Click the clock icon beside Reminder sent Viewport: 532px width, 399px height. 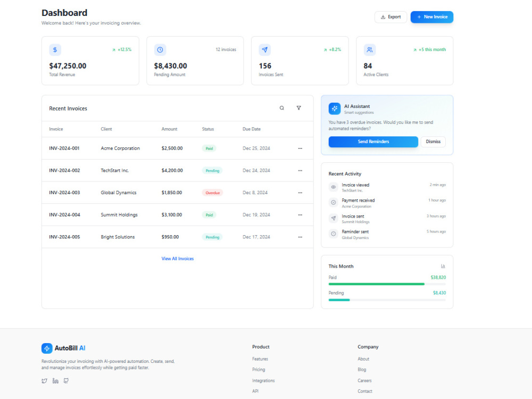[x=334, y=234]
